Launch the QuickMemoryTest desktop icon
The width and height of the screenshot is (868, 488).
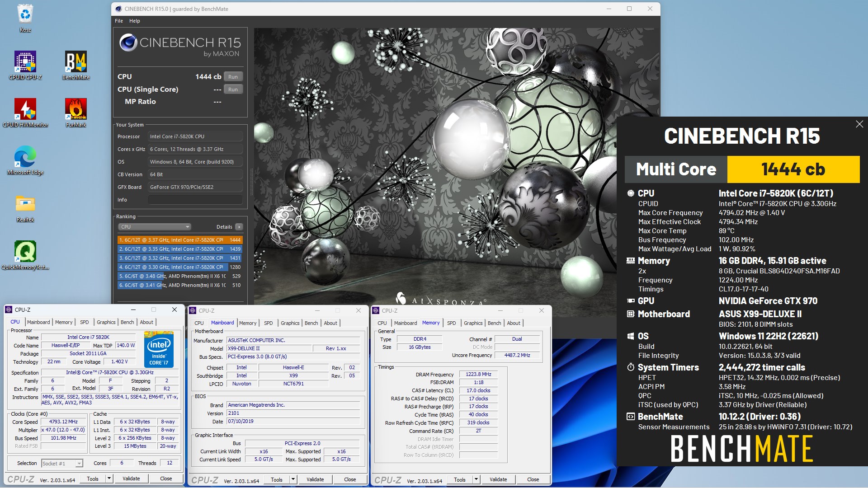point(25,255)
